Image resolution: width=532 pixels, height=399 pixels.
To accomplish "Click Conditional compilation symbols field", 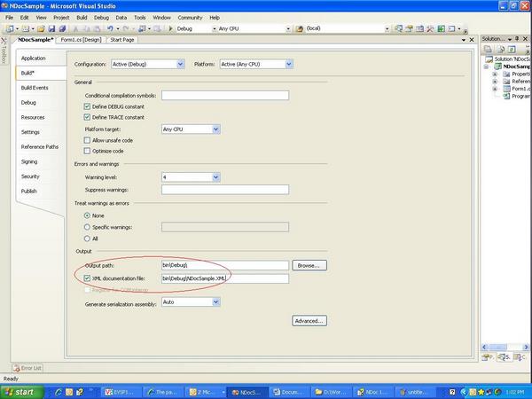I will coord(225,96).
